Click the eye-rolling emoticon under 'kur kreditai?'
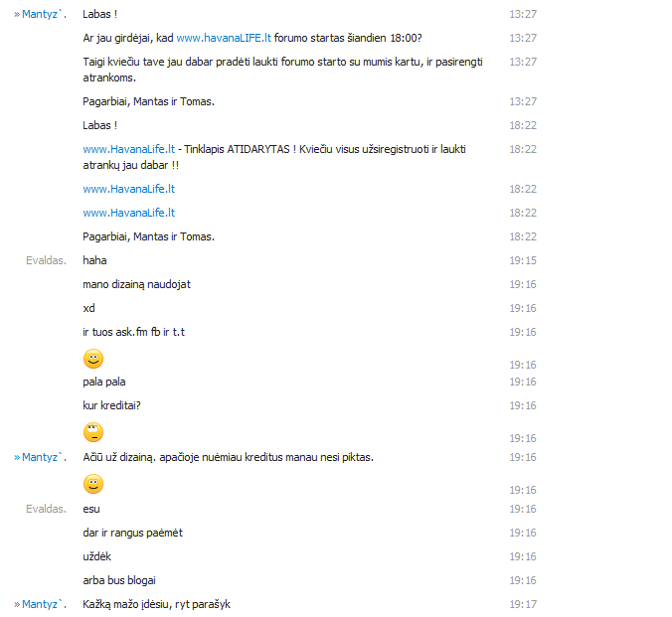 93,432
